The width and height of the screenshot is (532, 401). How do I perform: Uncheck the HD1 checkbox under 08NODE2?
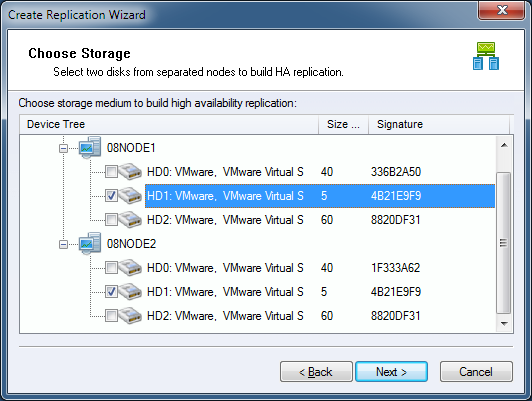click(111, 291)
